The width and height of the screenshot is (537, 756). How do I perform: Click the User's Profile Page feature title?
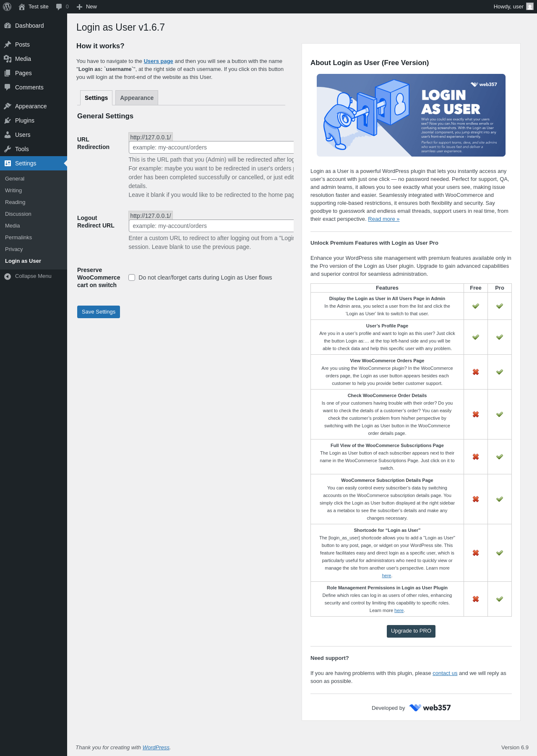click(387, 326)
